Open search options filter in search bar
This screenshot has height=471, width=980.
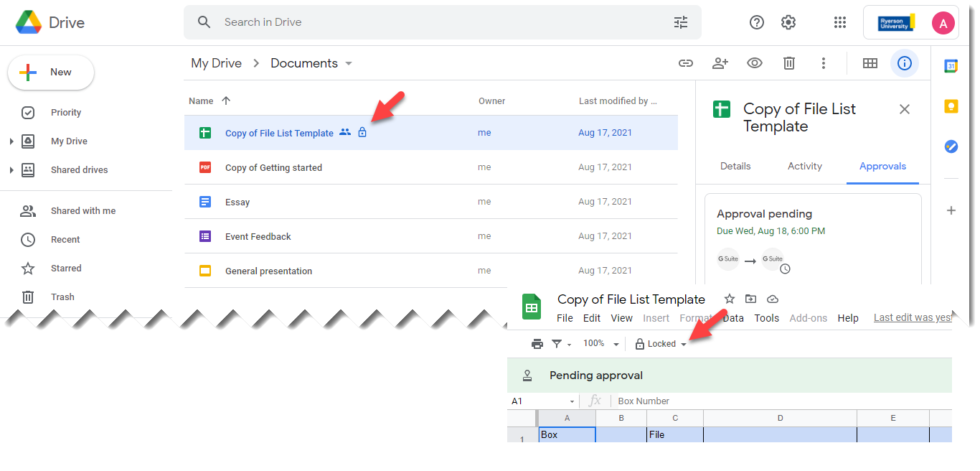click(680, 22)
